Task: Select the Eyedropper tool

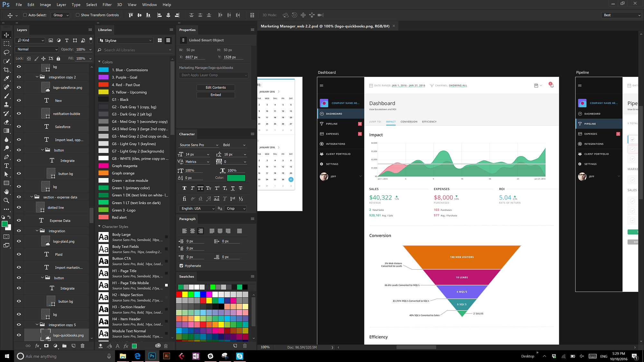Action: pos(6,79)
